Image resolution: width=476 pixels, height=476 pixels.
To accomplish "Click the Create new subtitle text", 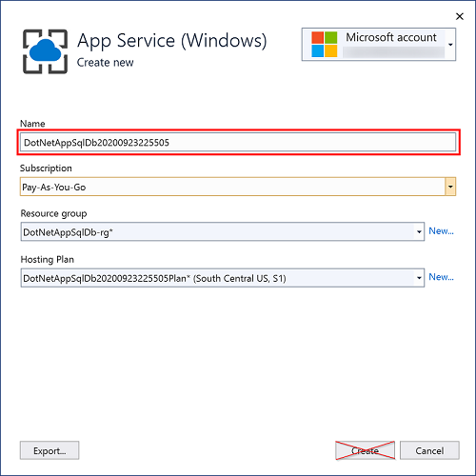I will [105, 63].
